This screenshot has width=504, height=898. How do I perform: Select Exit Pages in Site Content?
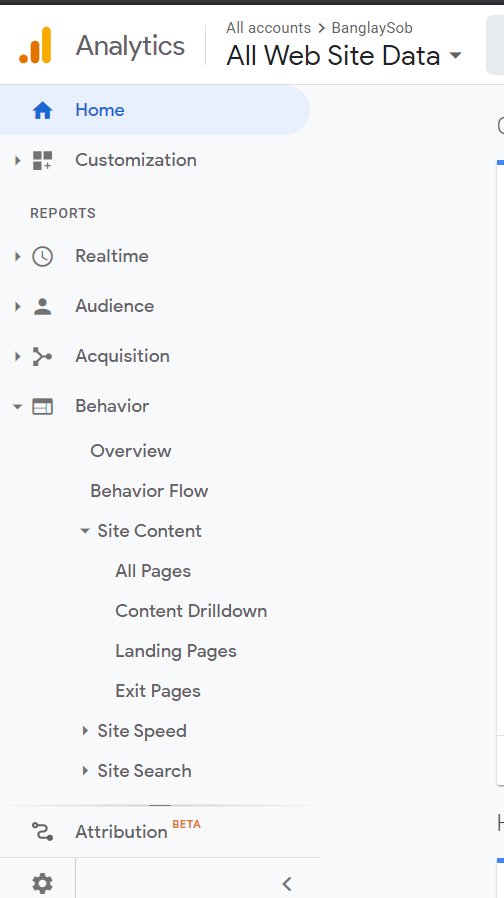158,691
